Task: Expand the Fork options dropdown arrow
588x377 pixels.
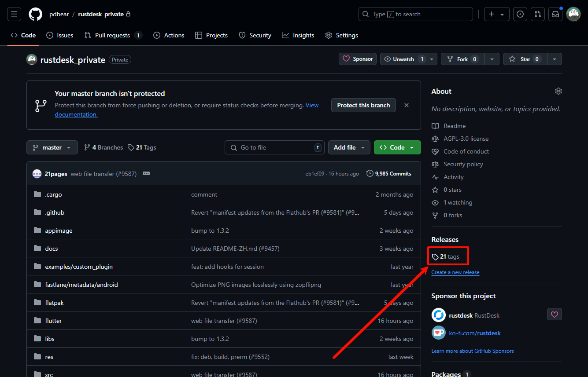Action: pyautogui.click(x=492, y=59)
